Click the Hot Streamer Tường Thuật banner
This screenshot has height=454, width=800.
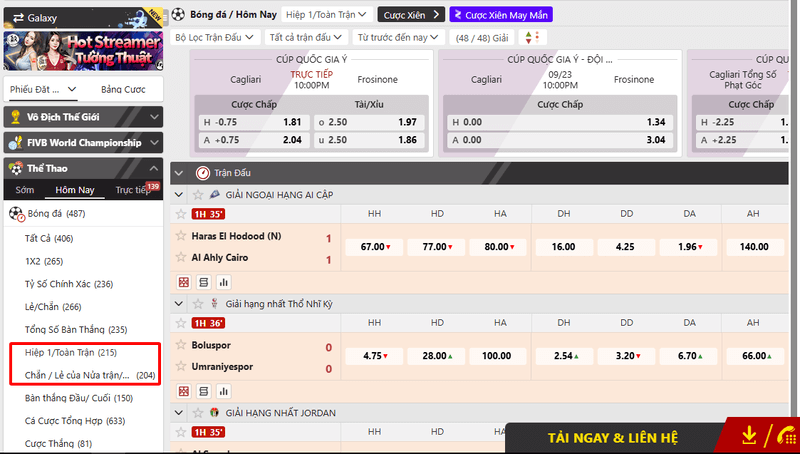pos(82,50)
